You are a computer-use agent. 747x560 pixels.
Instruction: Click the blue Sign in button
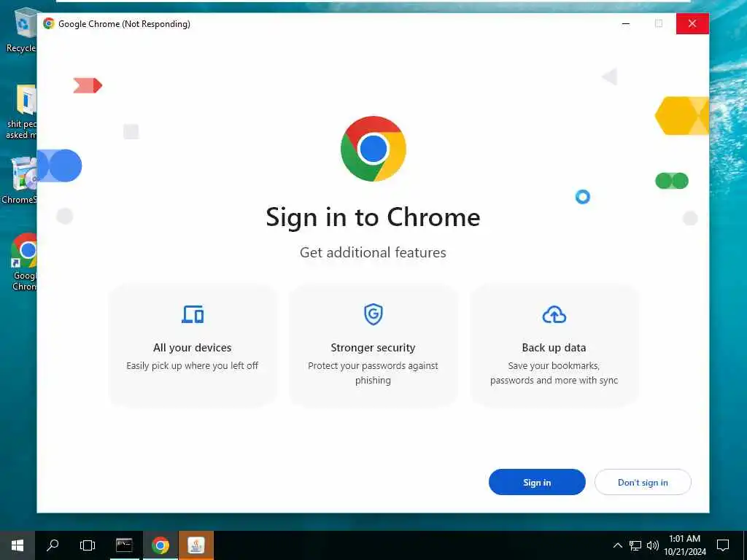(x=537, y=482)
